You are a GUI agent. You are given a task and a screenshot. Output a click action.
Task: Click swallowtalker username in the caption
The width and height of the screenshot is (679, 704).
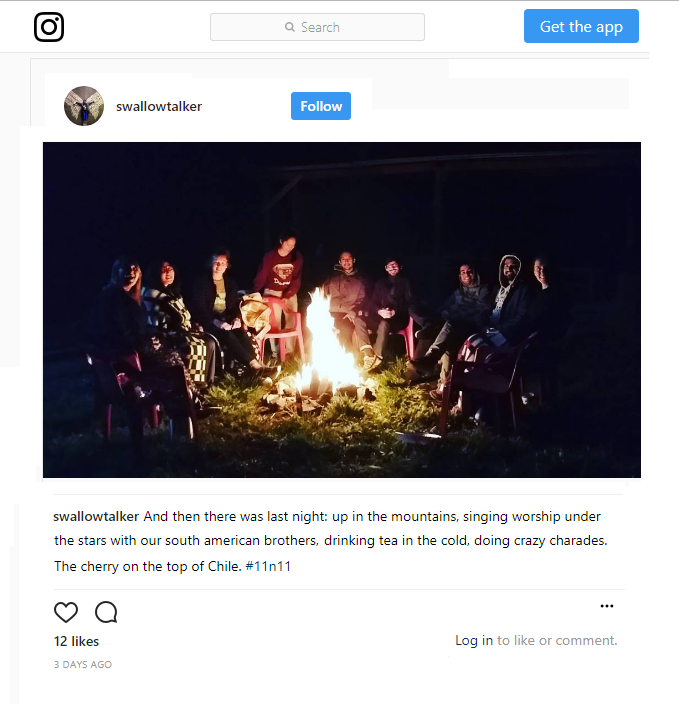[x=96, y=517]
